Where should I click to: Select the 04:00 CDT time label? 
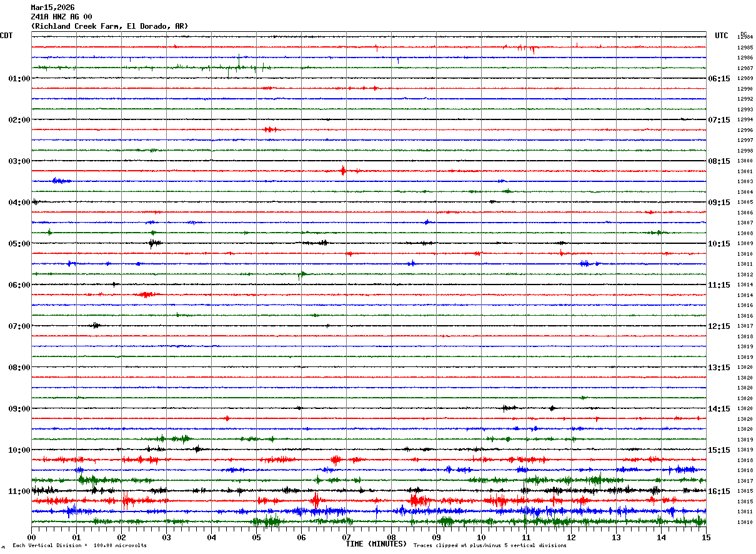click(19, 203)
